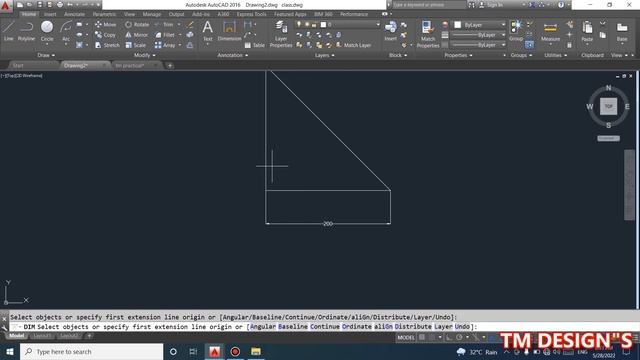The width and height of the screenshot is (640, 360).
Task: Expand the Utilities panel
Action: point(555,55)
